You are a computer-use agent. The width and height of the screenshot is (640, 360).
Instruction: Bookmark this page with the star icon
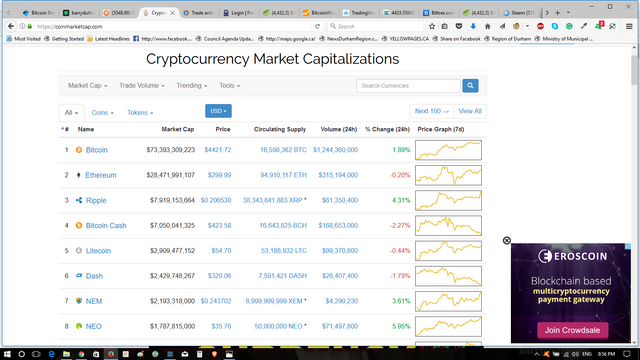pos(432,26)
